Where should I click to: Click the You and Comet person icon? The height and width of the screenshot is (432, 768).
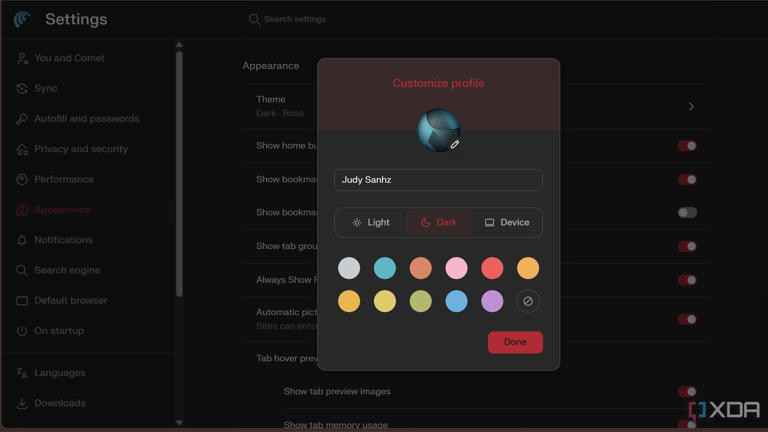22,58
